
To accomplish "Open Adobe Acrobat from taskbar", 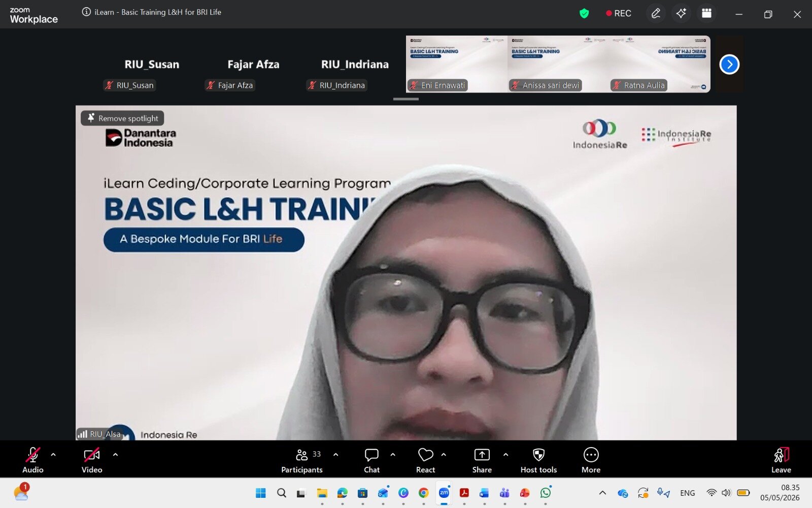I will pyautogui.click(x=464, y=493).
